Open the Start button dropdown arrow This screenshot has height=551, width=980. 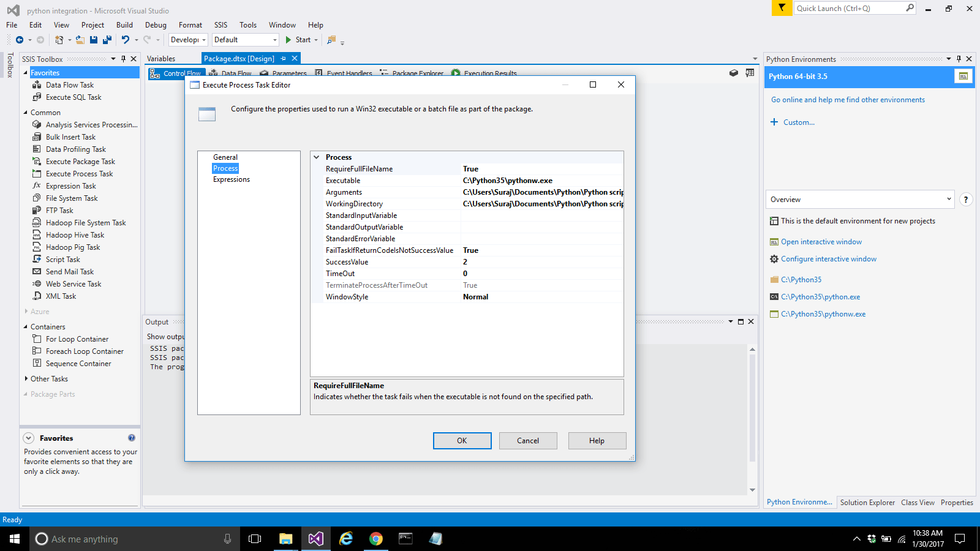(x=316, y=40)
